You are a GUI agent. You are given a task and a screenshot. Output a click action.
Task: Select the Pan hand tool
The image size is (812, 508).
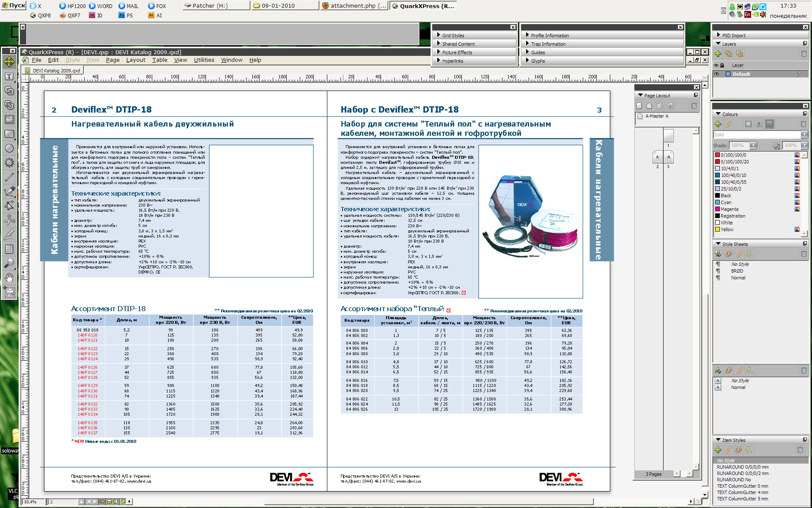(9, 278)
